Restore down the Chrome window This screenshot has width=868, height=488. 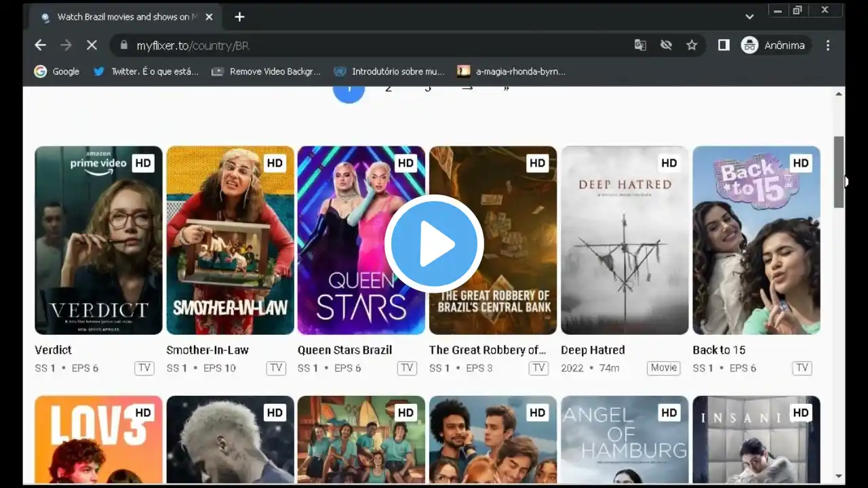pos(797,10)
